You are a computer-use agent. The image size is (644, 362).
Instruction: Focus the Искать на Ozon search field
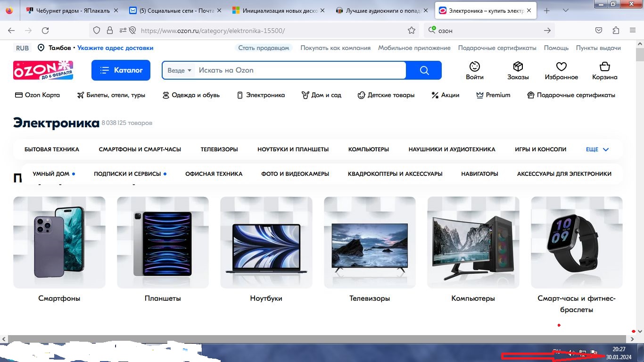coord(300,70)
